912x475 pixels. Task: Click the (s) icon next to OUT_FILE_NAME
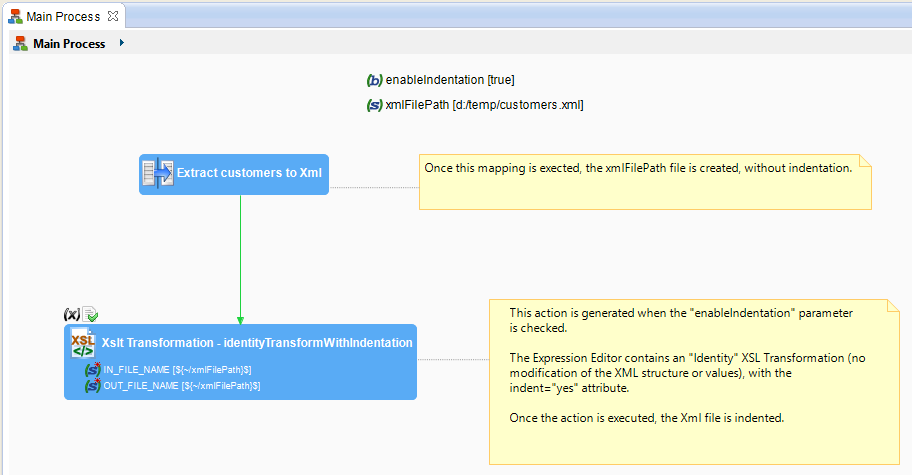(93, 386)
